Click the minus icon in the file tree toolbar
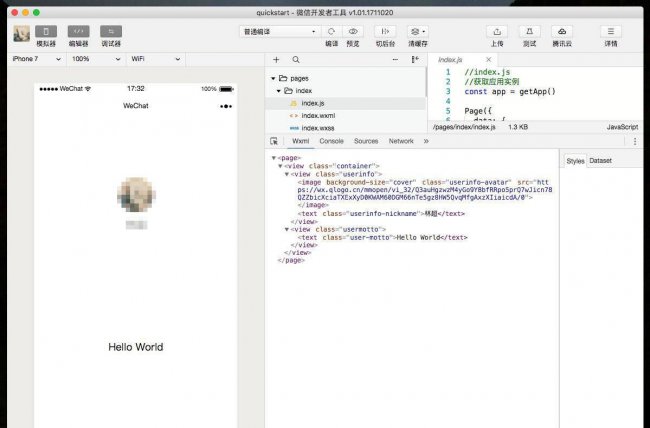 point(395,60)
